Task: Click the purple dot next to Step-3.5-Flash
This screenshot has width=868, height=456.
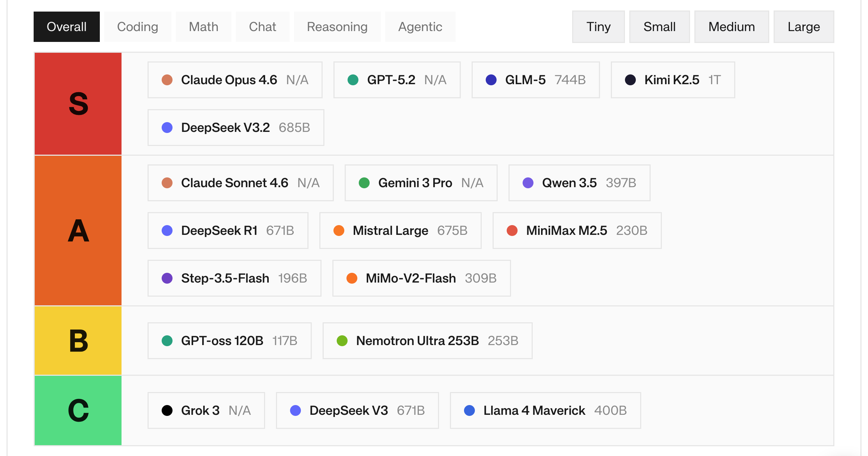Action: click(167, 278)
